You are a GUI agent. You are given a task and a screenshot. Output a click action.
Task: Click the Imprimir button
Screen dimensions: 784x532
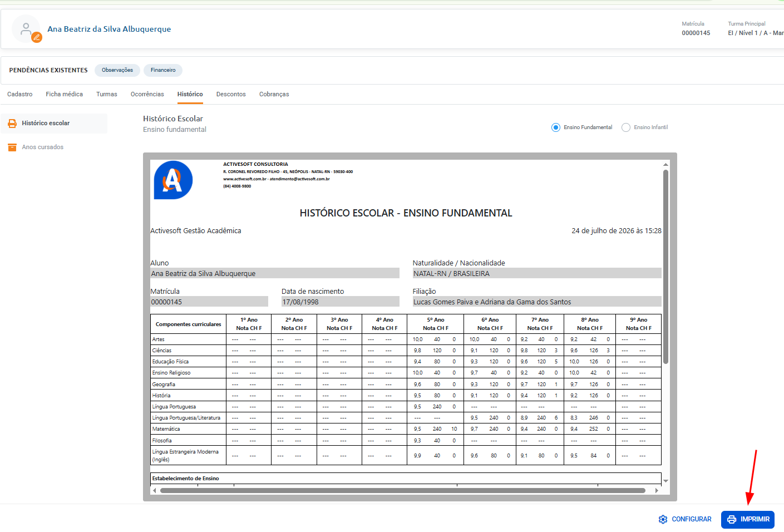[x=748, y=519]
